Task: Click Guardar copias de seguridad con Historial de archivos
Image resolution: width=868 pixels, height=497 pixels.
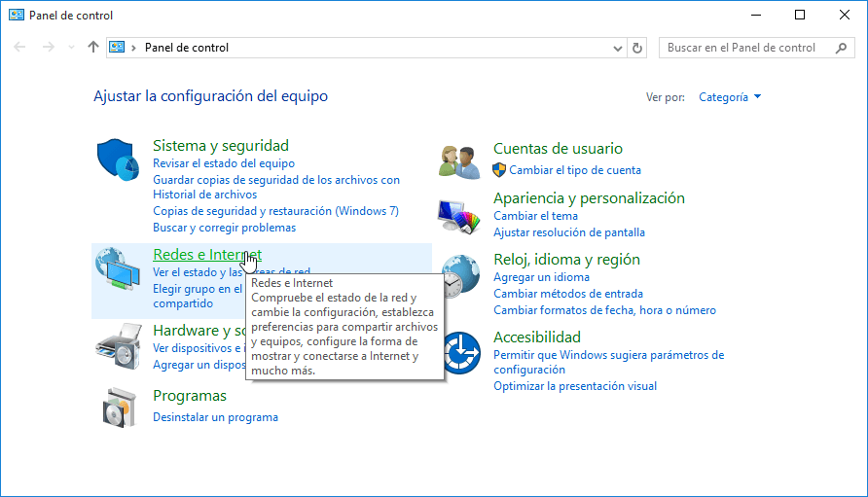Action: [276, 187]
